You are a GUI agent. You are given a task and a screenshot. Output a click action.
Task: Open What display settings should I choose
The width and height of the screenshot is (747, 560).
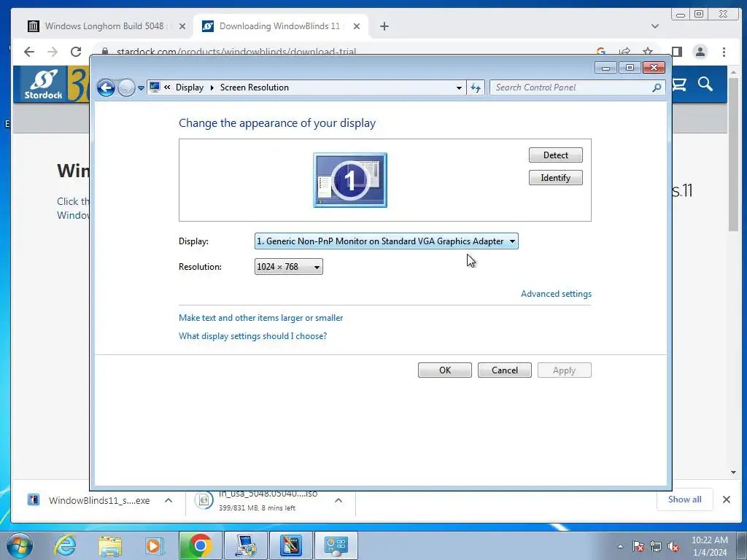[252, 336]
